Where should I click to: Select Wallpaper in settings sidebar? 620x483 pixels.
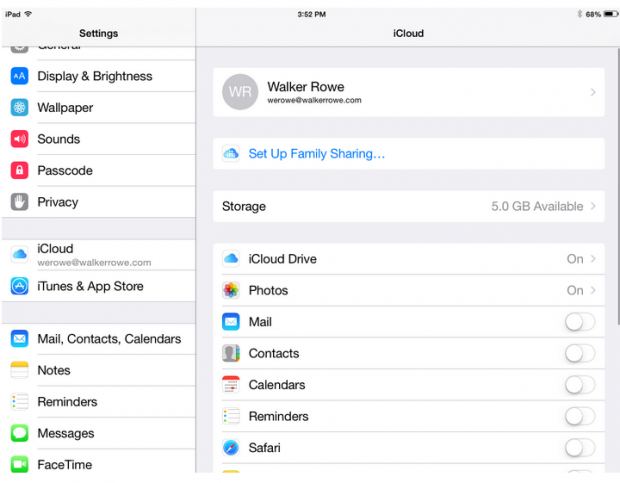[x=98, y=108]
